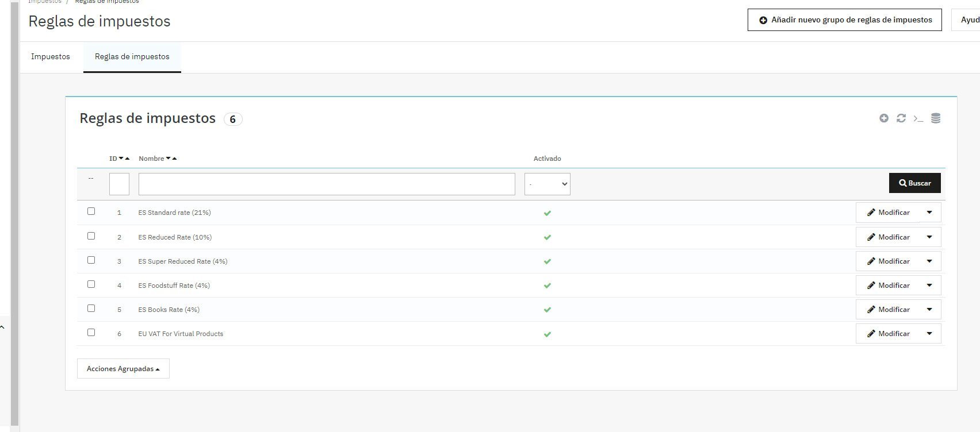This screenshot has height=432, width=980.
Task: Toggle enabled checkmark for ES Standard rate (21%)
Action: point(548,213)
